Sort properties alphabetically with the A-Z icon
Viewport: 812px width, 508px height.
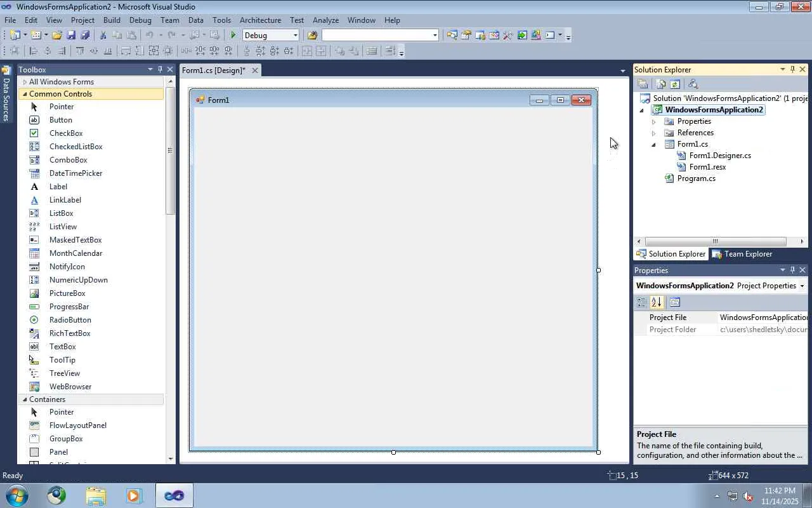[657, 302]
